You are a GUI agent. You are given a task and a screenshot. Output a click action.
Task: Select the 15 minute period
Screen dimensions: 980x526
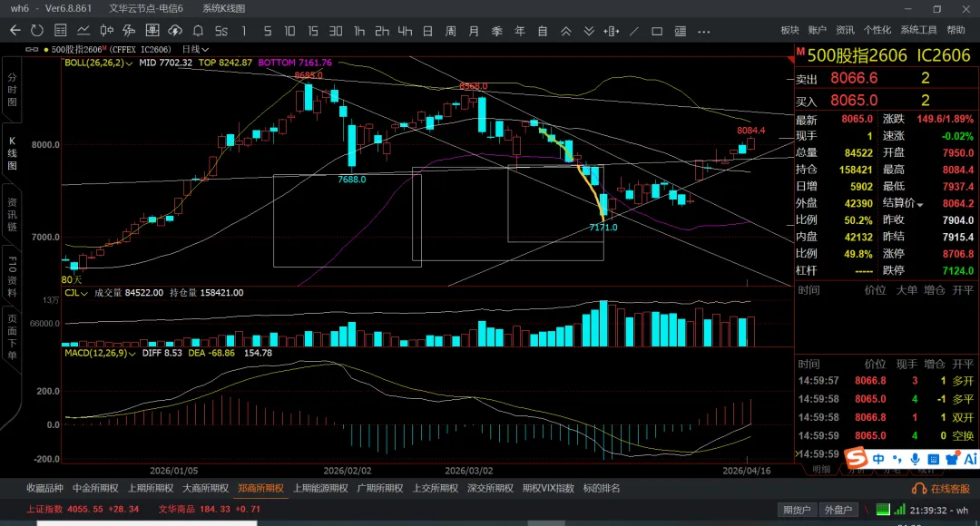tap(312, 31)
